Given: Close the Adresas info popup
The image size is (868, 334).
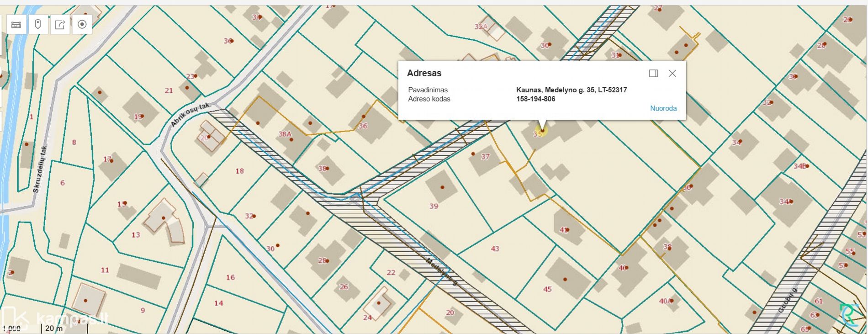Looking at the screenshot, I should tap(672, 74).
